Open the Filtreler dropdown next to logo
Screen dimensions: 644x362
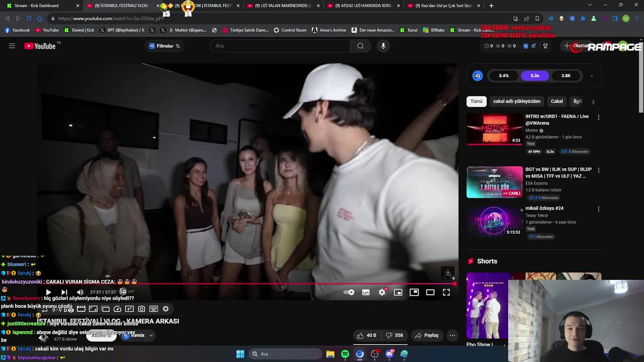coord(165,46)
